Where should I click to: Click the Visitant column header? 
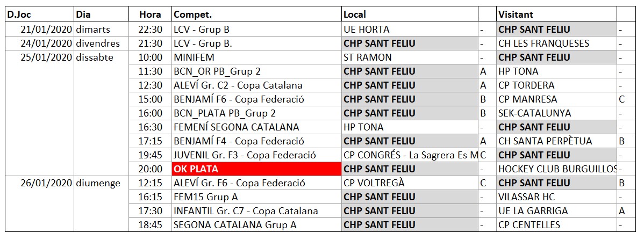click(556, 15)
